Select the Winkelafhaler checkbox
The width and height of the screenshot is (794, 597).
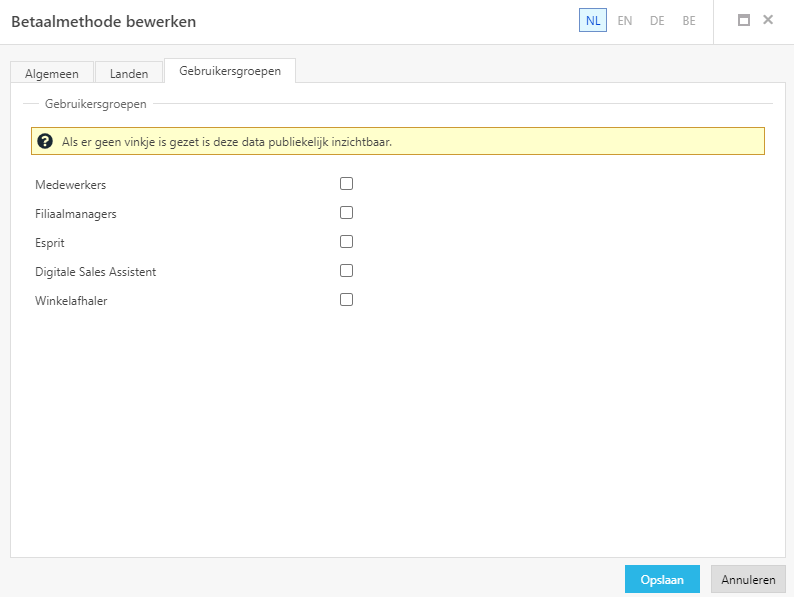346,300
